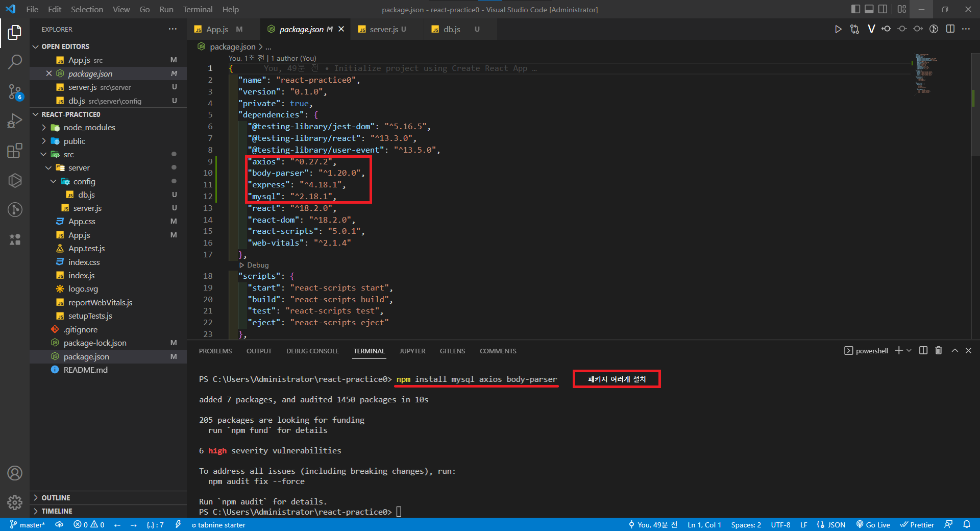The width and height of the screenshot is (980, 531).
Task: Open errors and warnings count in status bar
Action: 89,525
